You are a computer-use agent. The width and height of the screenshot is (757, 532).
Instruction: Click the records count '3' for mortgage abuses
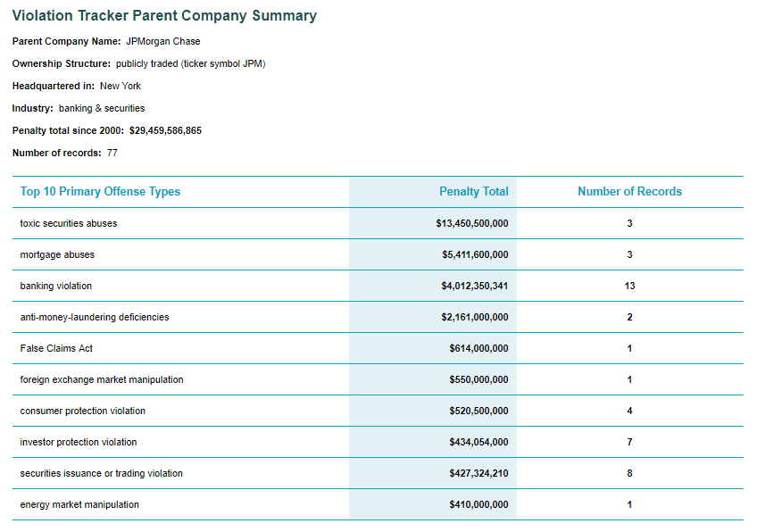click(x=629, y=255)
